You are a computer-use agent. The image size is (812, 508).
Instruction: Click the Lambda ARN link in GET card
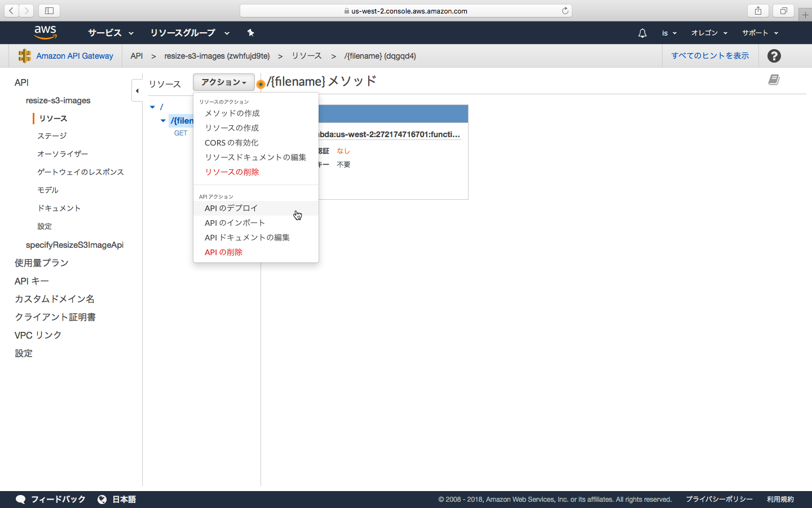(390, 134)
